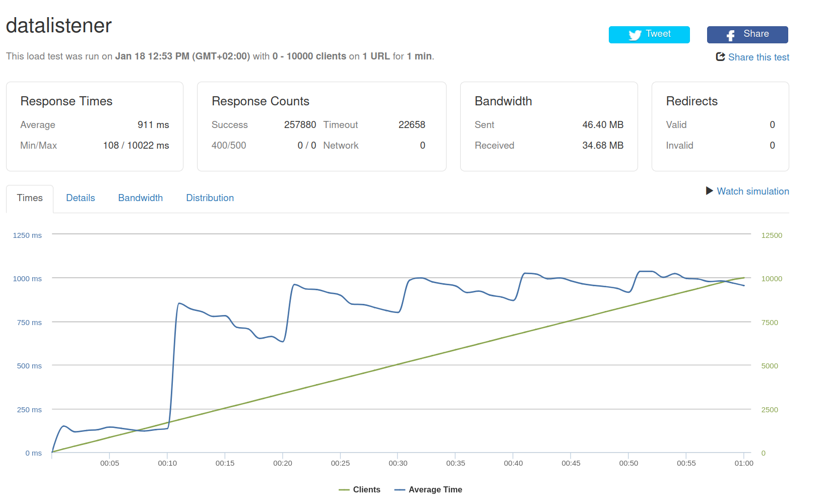The width and height of the screenshot is (823, 504).
Task: Click the success count 257880
Action: pyautogui.click(x=300, y=125)
